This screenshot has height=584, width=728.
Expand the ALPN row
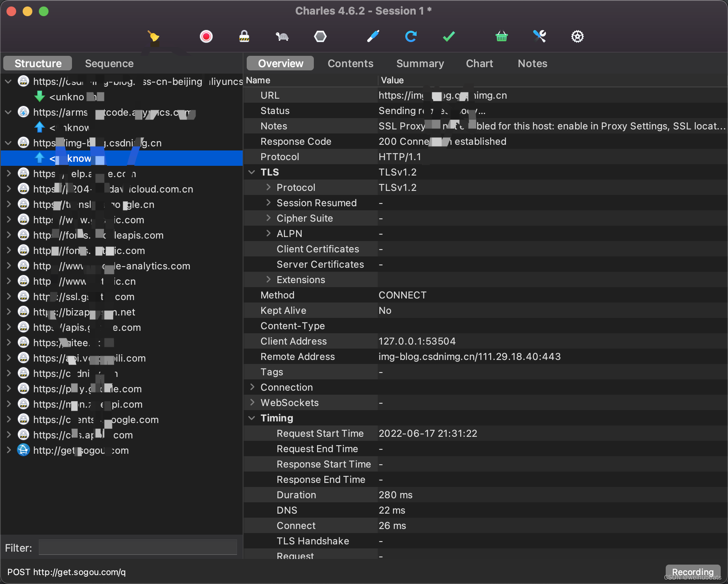tap(268, 234)
